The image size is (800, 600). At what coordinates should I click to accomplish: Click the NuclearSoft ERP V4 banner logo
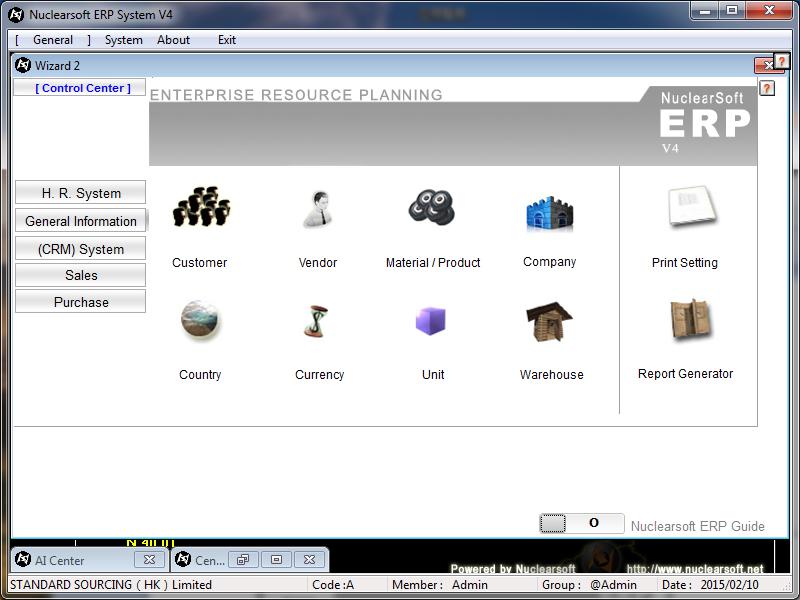[704, 122]
